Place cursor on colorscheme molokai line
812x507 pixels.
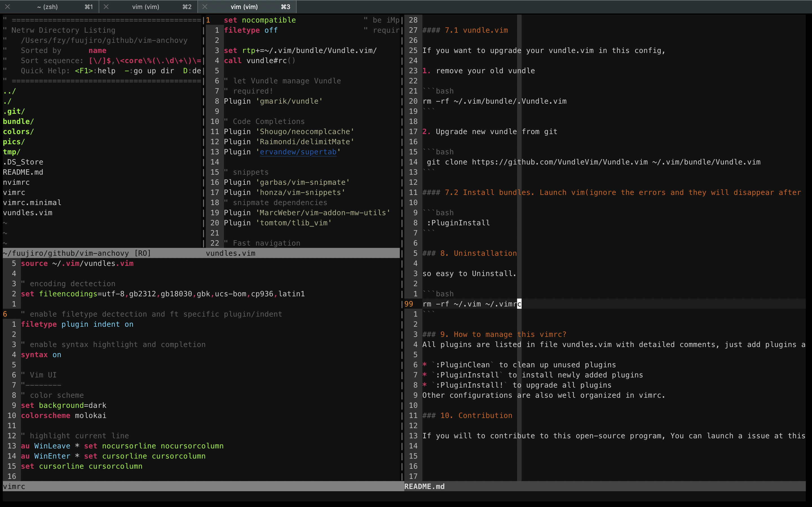(64, 415)
